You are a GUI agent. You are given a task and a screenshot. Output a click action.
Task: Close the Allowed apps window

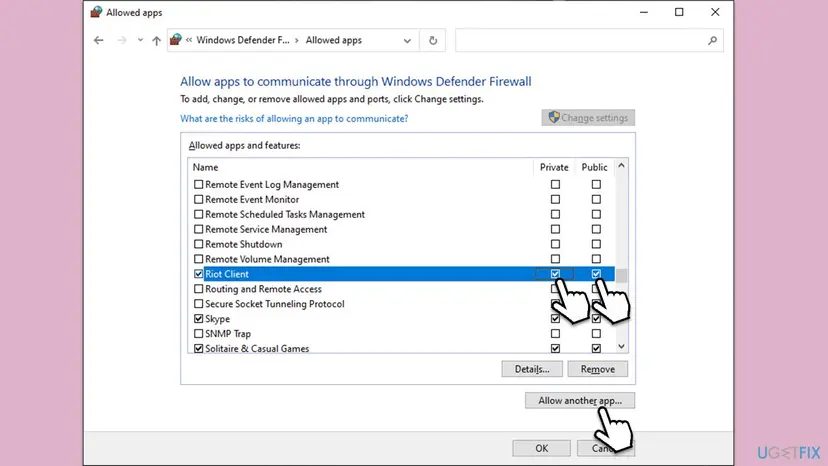pyautogui.click(x=715, y=12)
